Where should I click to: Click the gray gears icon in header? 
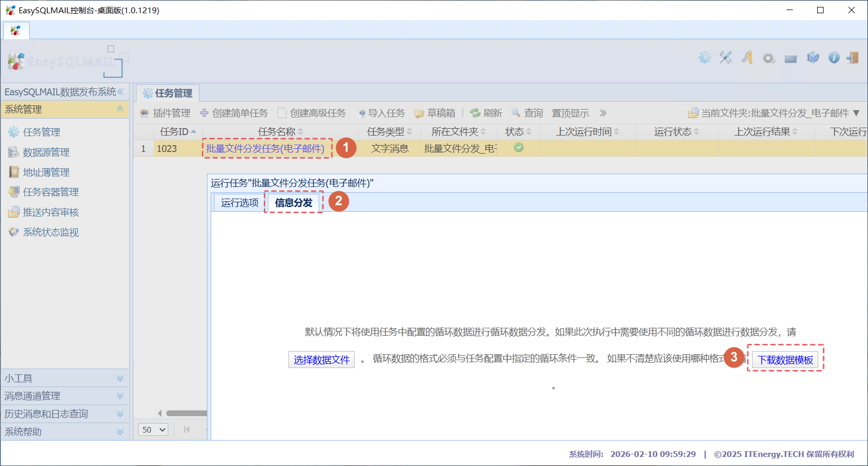click(x=768, y=58)
